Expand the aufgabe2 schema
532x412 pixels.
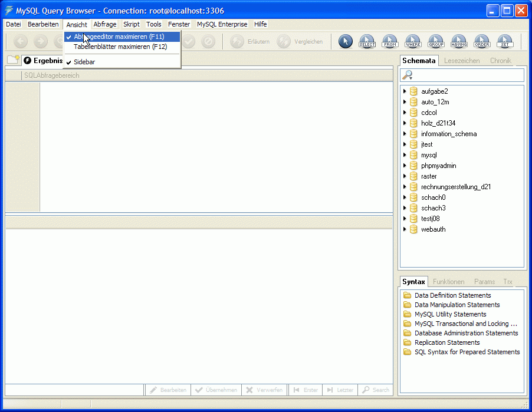click(x=405, y=91)
